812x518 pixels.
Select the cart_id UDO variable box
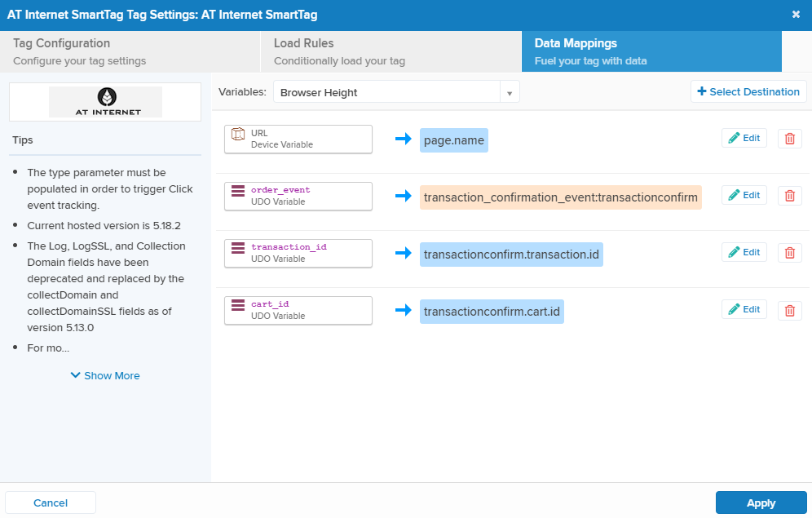pyautogui.click(x=298, y=310)
